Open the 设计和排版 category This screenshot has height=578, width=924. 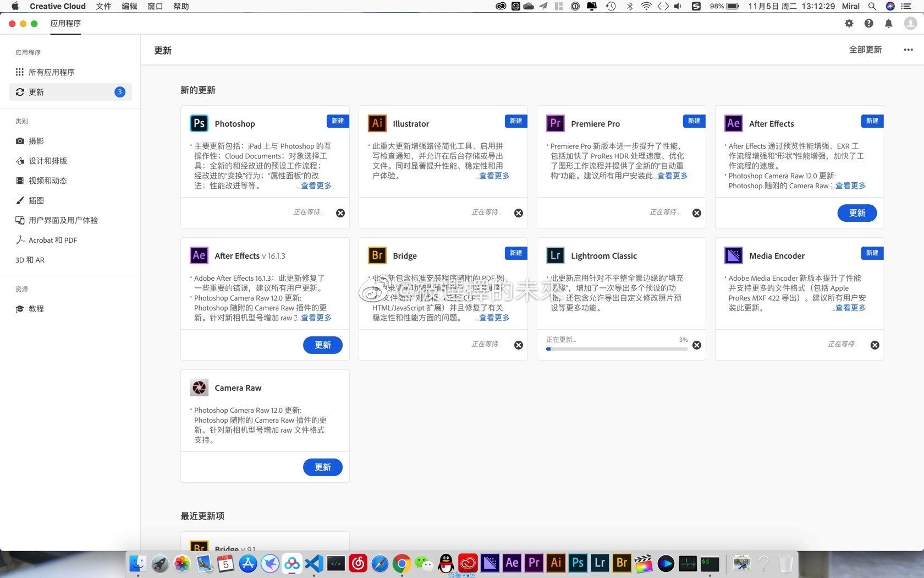[70, 161]
